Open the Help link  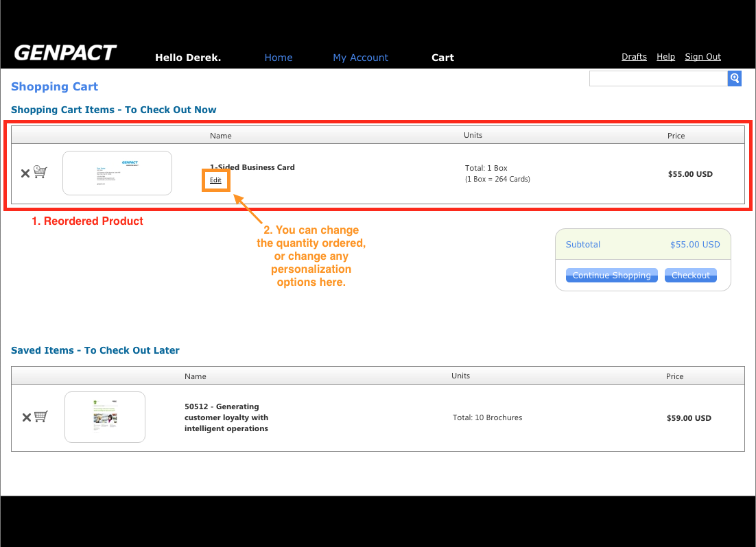tap(665, 57)
